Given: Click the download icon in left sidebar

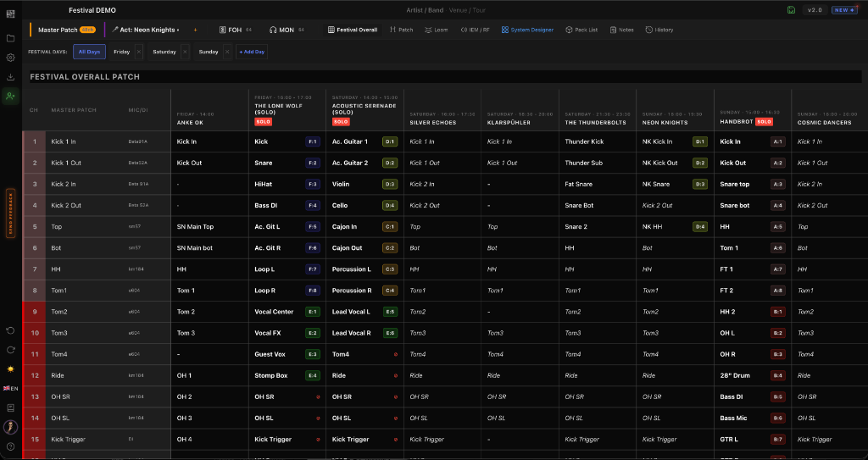Looking at the screenshot, I should click(x=10, y=77).
